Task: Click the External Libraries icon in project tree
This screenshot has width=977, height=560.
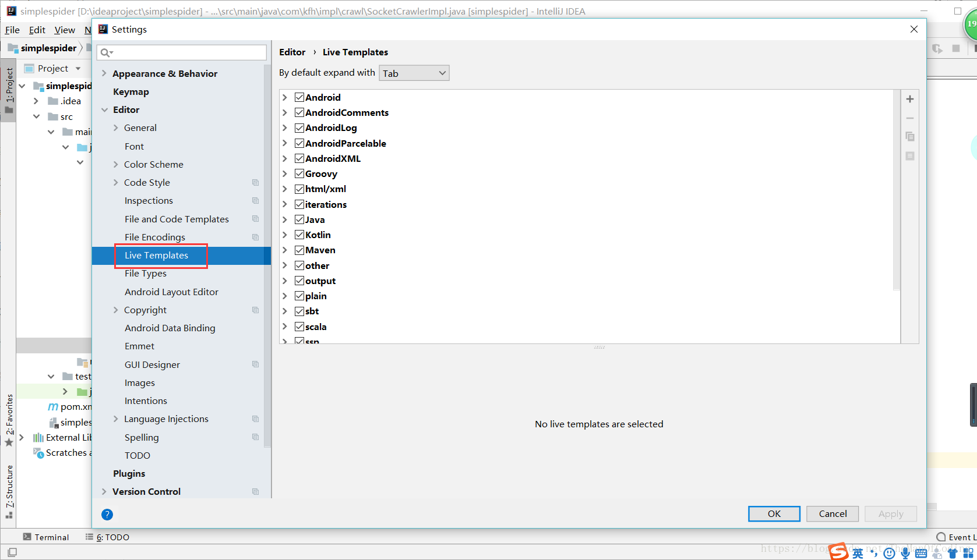Action: coord(38,438)
